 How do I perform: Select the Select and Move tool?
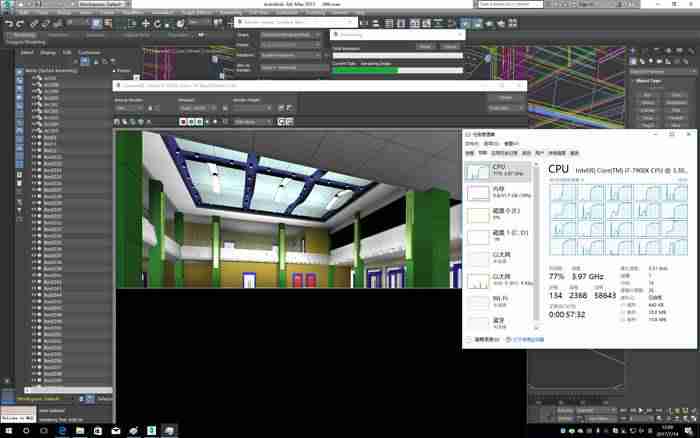click(146, 24)
